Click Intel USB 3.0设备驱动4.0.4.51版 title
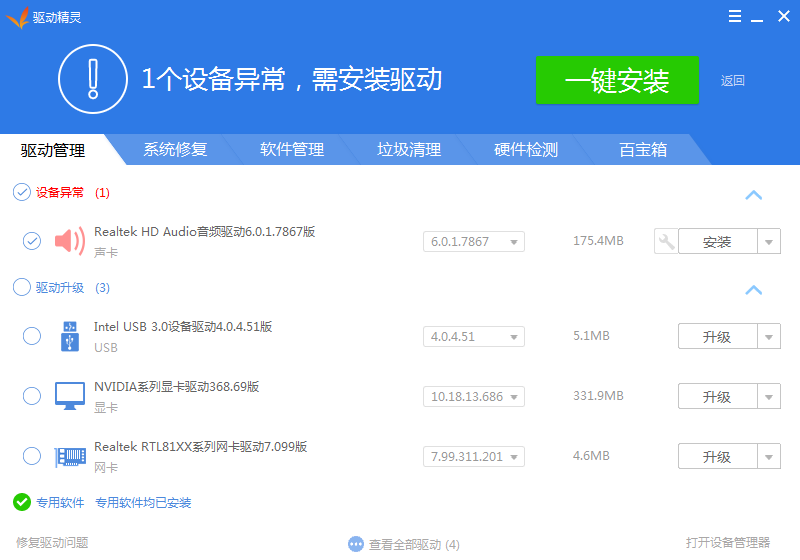Image resolution: width=800 pixels, height=560 pixels. pyautogui.click(x=183, y=326)
